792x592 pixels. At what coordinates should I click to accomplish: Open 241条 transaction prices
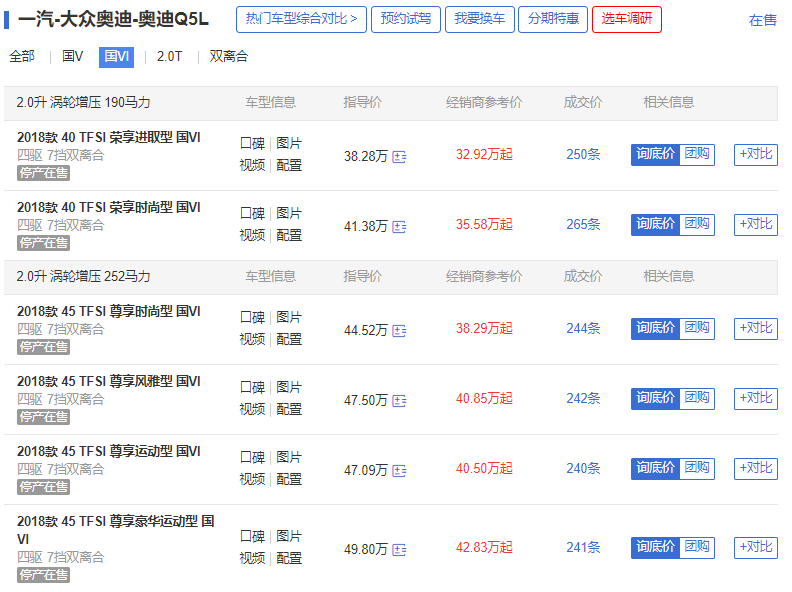coord(583,548)
